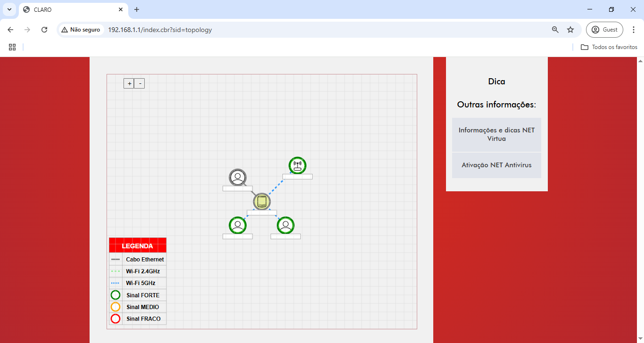Select the gray Ethernet-connected user node
The height and width of the screenshot is (343, 644).
pyautogui.click(x=238, y=178)
